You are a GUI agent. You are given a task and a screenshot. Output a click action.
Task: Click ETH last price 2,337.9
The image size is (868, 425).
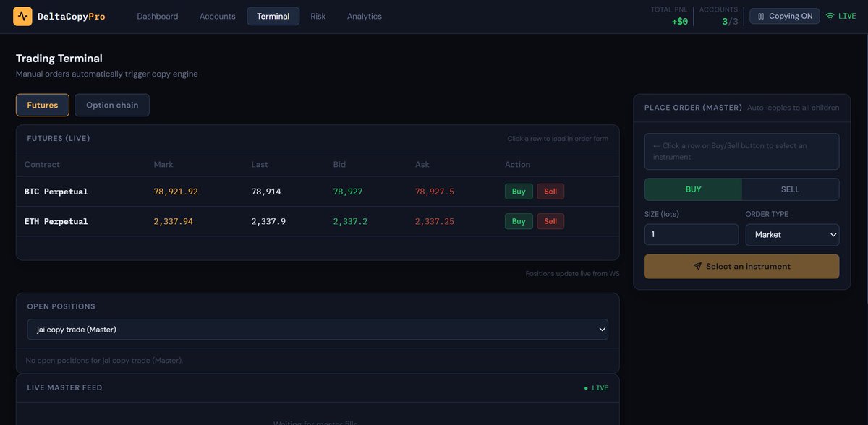[x=268, y=221]
